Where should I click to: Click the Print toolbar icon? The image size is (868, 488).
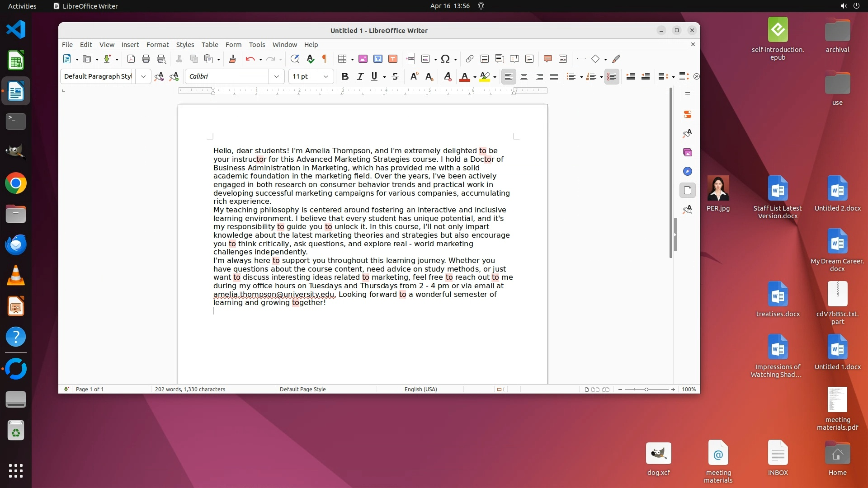(x=146, y=59)
